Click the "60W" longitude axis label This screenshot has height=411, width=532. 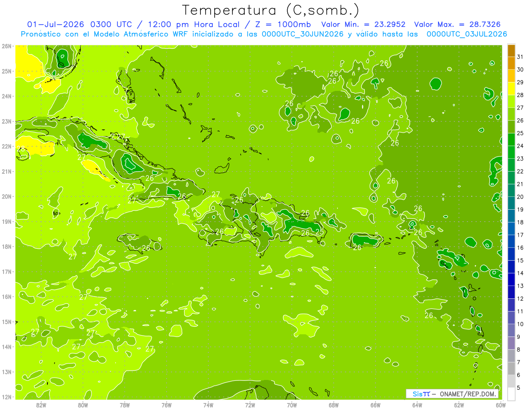point(501,405)
